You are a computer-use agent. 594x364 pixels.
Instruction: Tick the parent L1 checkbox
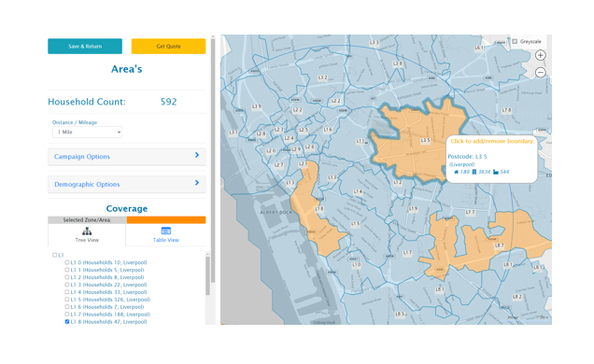point(54,255)
